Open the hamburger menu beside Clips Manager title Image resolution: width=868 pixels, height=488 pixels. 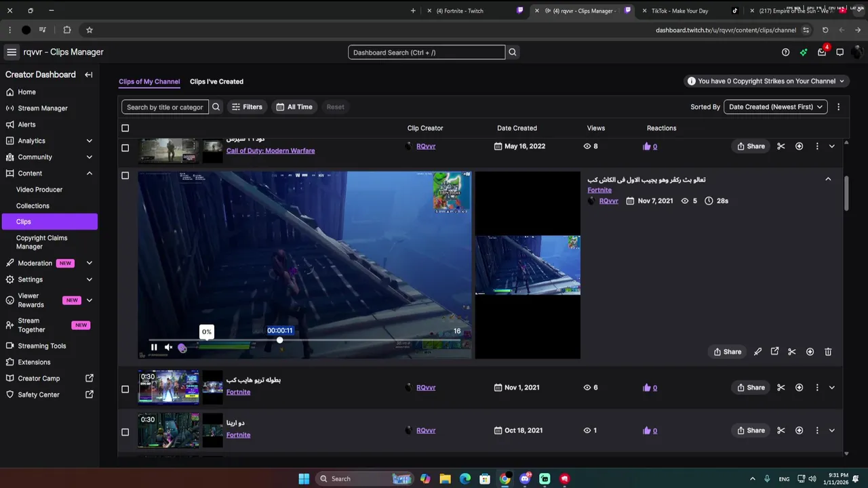point(12,52)
